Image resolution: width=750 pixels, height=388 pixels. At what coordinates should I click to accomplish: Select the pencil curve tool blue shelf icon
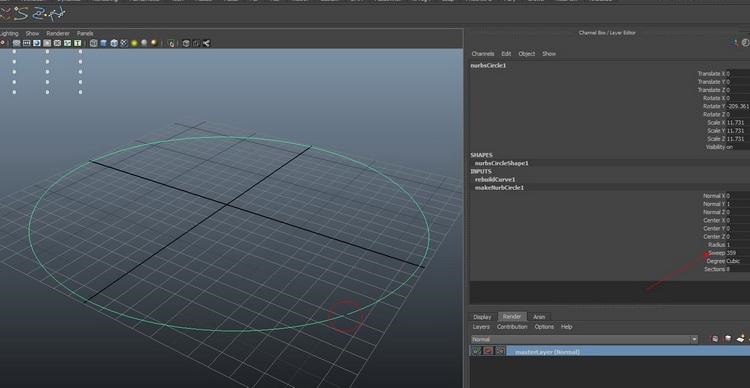point(39,14)
